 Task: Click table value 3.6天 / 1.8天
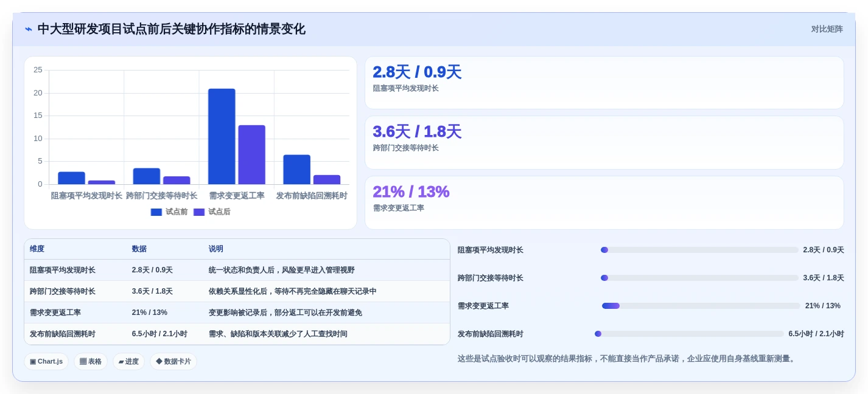point(152,291)
